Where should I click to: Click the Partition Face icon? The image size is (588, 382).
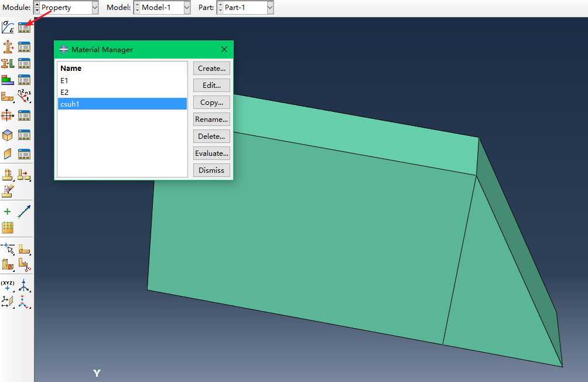pos(24,249)
